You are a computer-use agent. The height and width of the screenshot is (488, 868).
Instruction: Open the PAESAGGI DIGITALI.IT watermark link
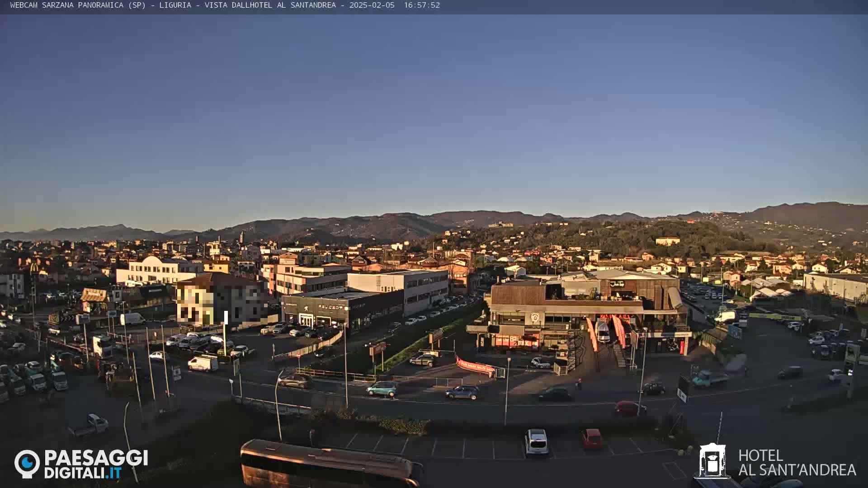[x=95, y=464]
